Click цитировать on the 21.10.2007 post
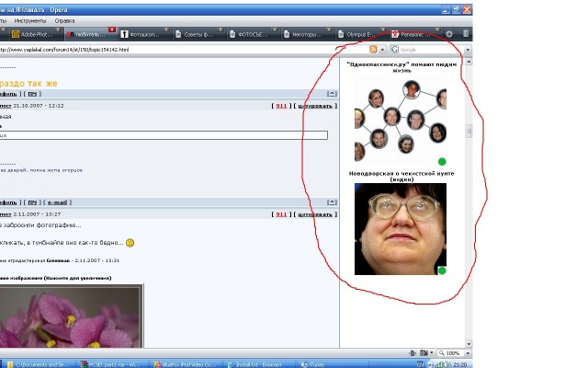 (315, 106)
